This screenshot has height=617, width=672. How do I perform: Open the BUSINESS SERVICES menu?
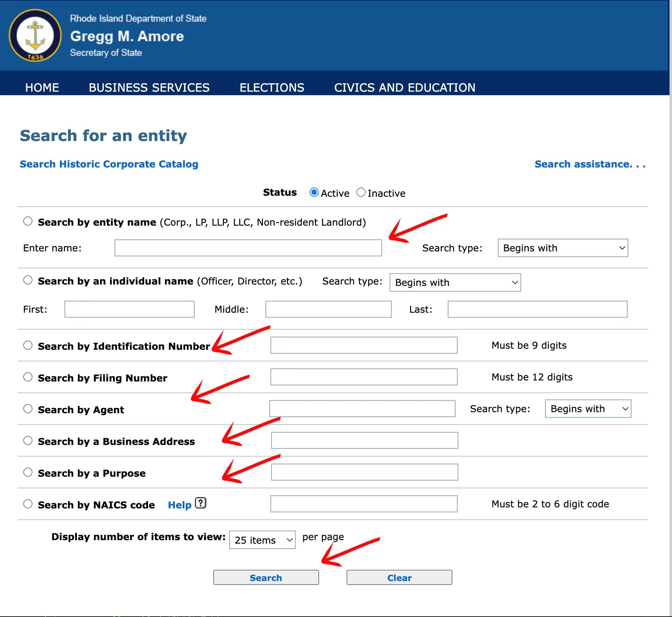click(x=149, y=87)
